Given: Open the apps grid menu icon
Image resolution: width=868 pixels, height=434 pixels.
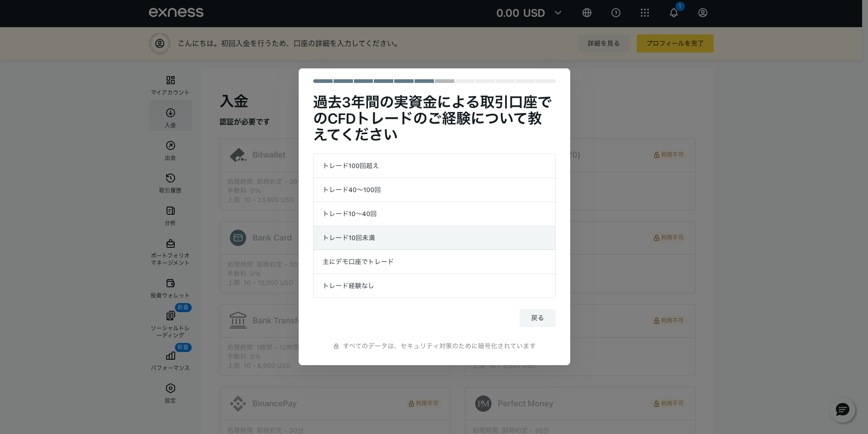Looking at the screenshot, I should (644, 13).
